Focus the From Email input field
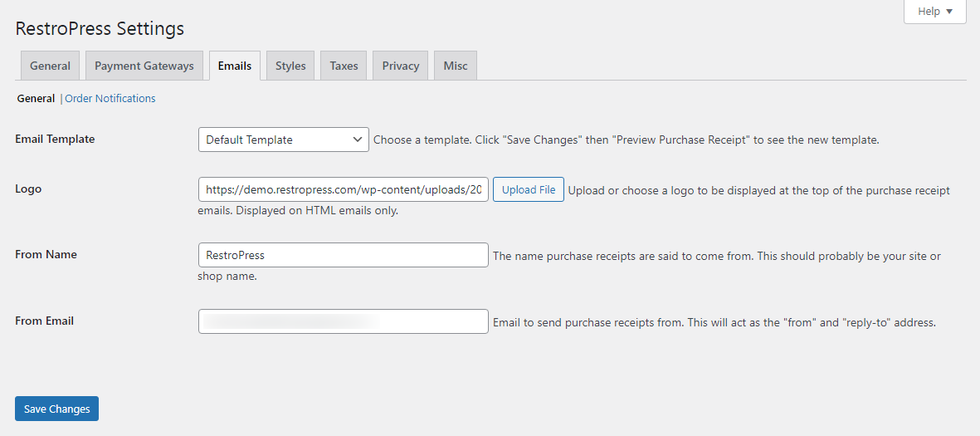The width and height of the screenshot is (980, 436). (x=344, y=321)
